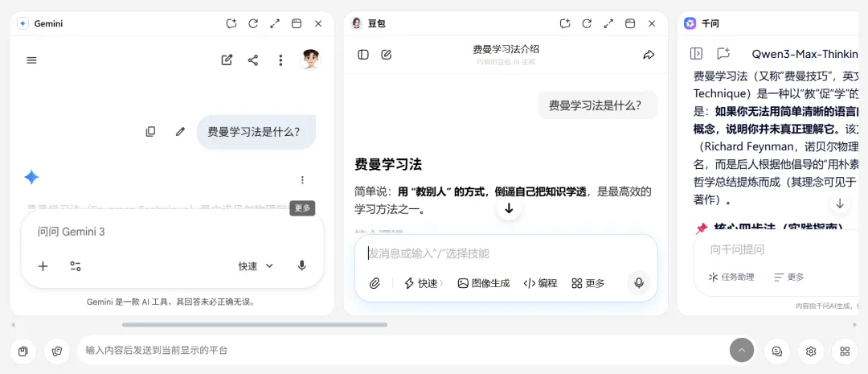This screenshot has height=374, width=868.
Task: Create new 豆包 conversation edit icon
Action: [387, 55]
